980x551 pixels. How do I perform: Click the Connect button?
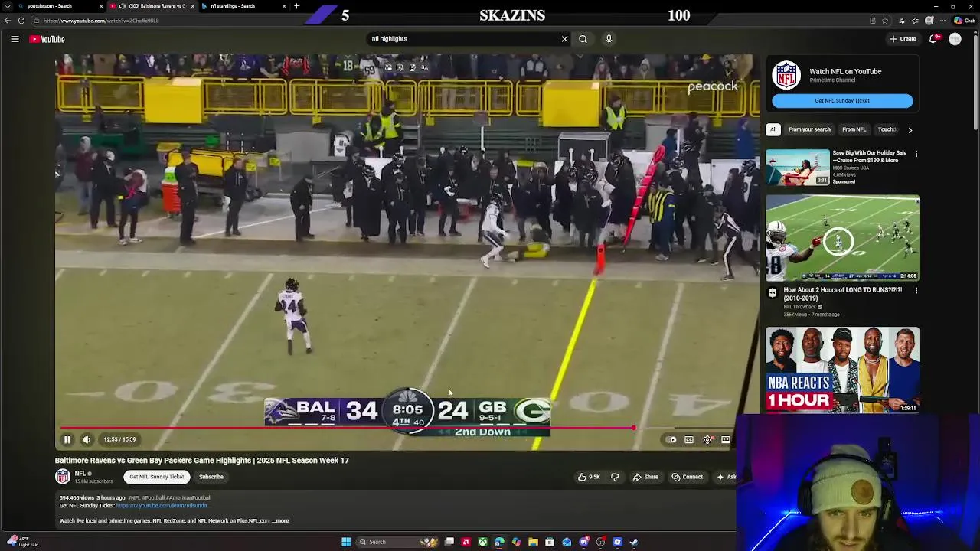[688, 477]
